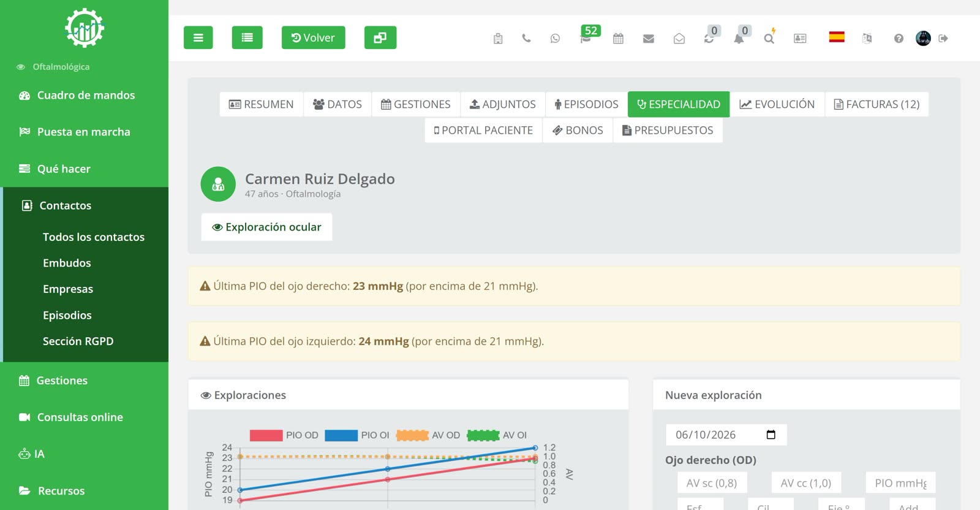Click the Exploración ocular button
Screen dimensions: 980x510
click(x=266, y=227)
